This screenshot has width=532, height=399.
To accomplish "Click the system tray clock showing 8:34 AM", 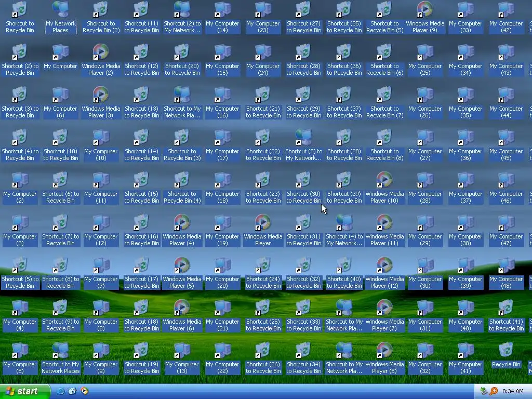I will coord(513,391).
